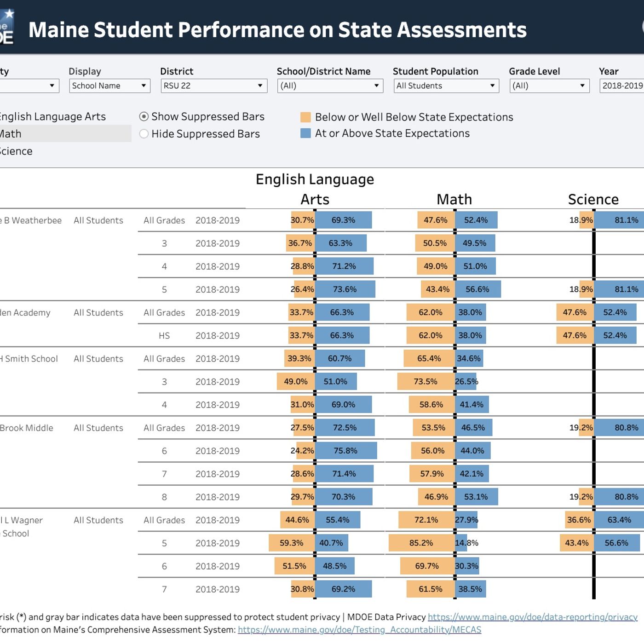Viewport: 644px width, 644px height.
Task: Click the Academy school name row label
Action: point(25,313)
